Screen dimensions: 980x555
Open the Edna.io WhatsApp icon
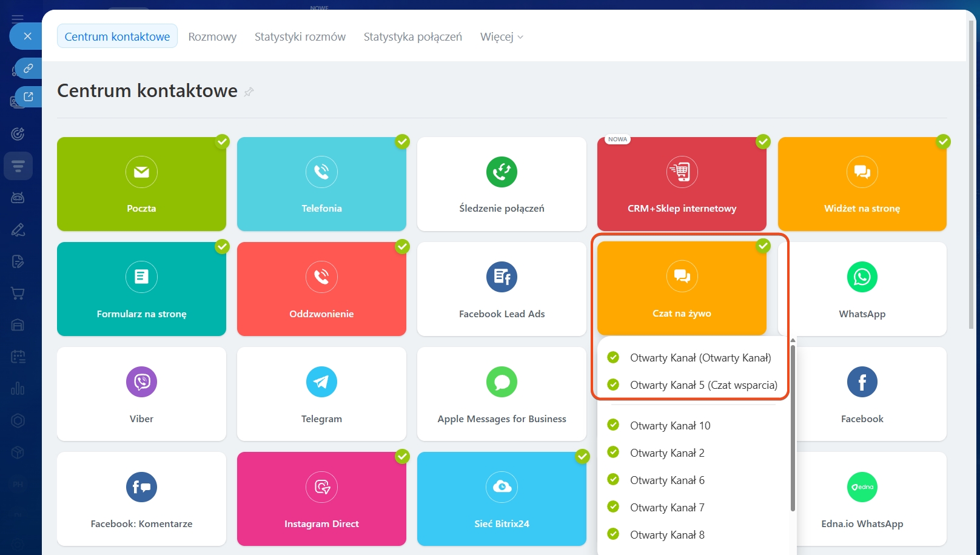[x=862, y=486]
